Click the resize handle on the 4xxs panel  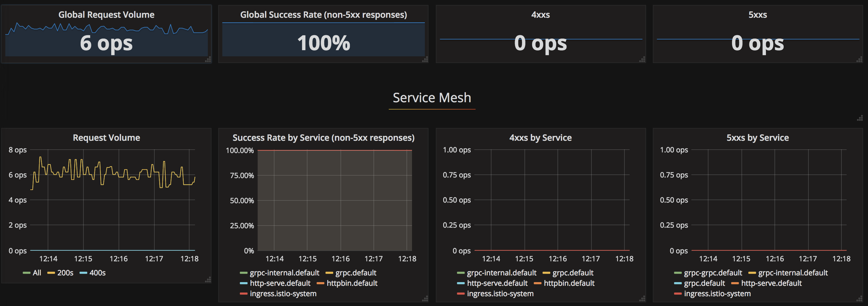click(x=642, y=60)
